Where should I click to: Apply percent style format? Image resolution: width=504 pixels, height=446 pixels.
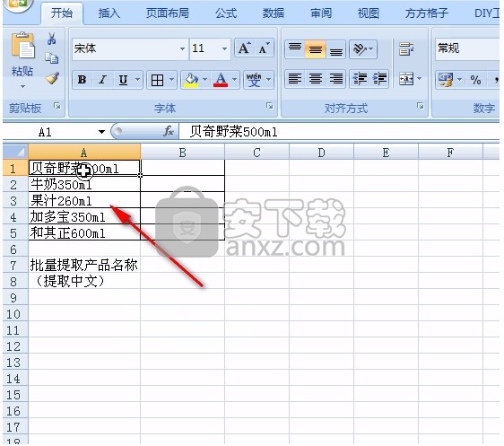475,80
